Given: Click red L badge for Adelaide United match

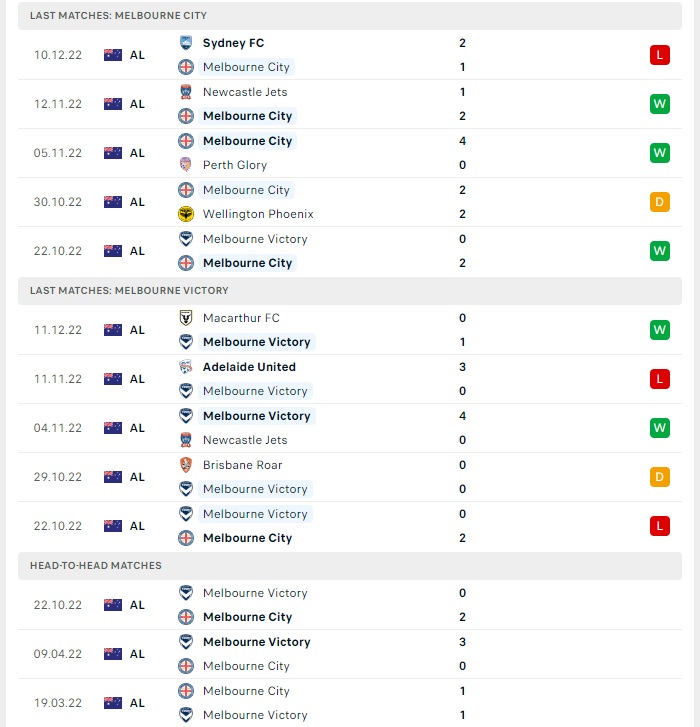Looking at the screenshot, I should tap(659, 379).
